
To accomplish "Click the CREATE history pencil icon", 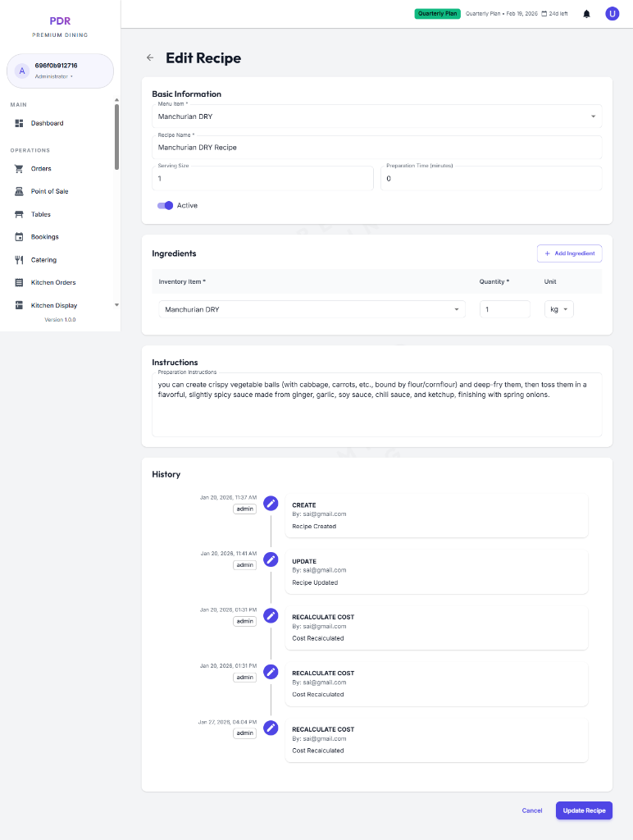I will point(271,503).
